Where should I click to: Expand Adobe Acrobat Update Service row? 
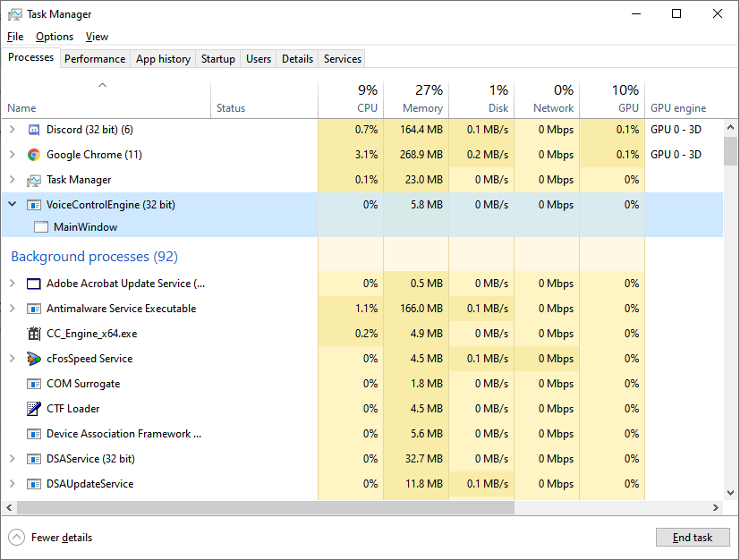tap(13, 283)
